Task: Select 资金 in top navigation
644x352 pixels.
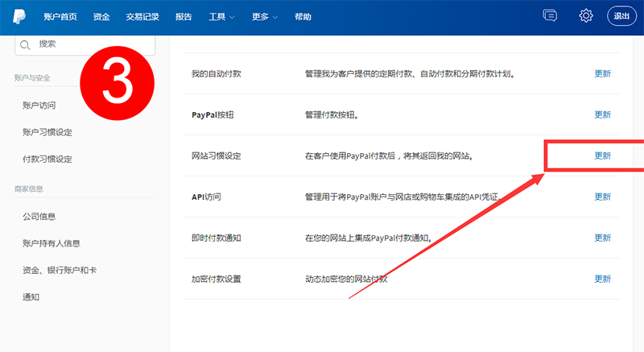Action: [101, 16]
